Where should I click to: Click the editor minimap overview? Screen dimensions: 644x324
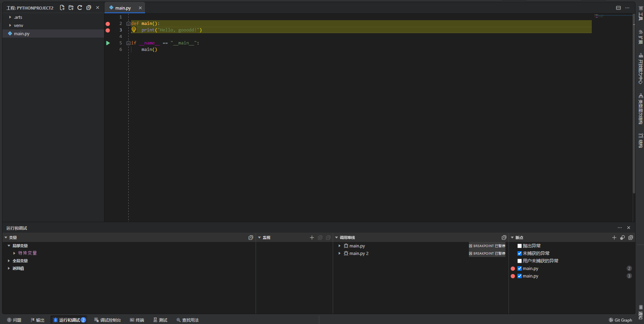click(613, 16)
